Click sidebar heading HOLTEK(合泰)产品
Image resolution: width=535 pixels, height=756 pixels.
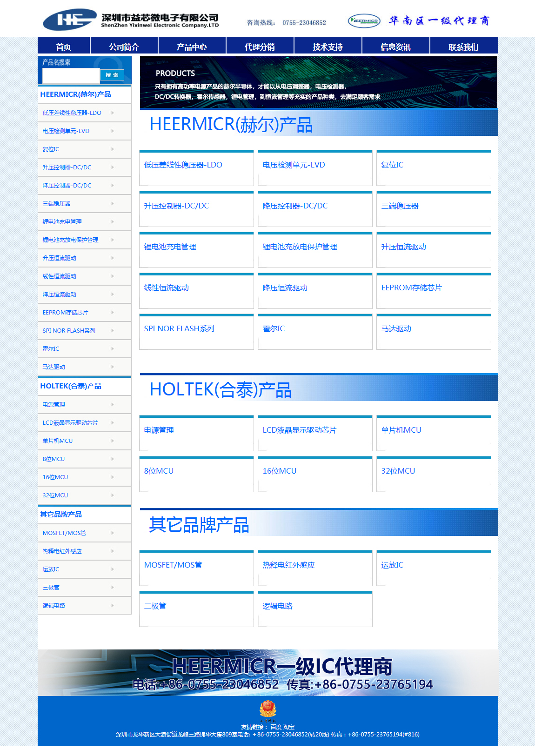[x=71, y=386]
